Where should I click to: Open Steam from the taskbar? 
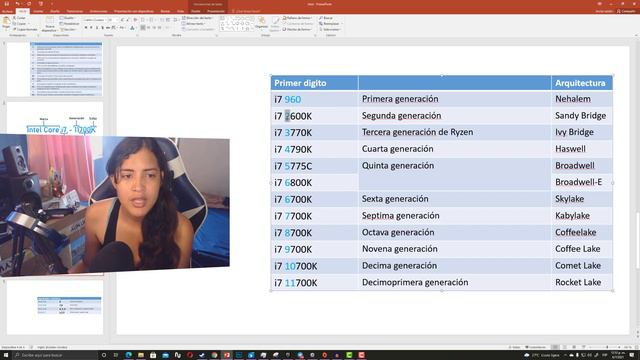[x=202, y=355]
